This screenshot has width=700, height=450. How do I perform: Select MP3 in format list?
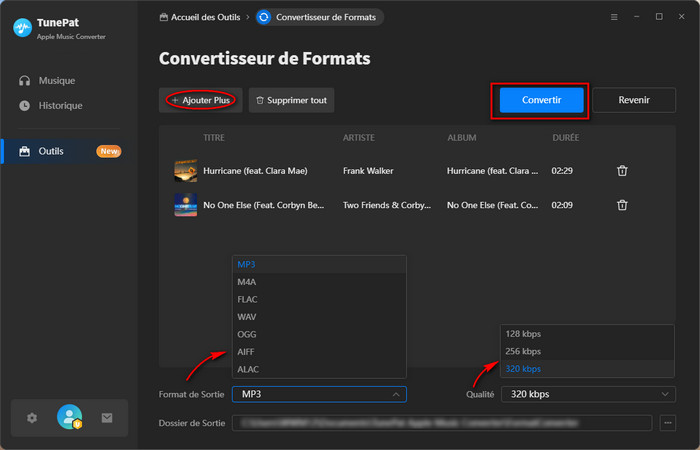click(x=319, y=264)
